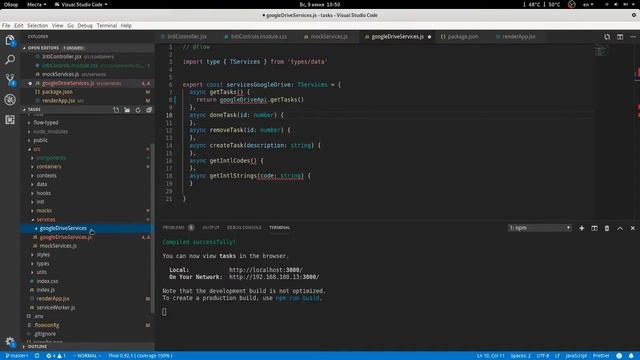Click the Flow coverage status bar item
This screenshot has height=360, width=640.
(140, 356)
